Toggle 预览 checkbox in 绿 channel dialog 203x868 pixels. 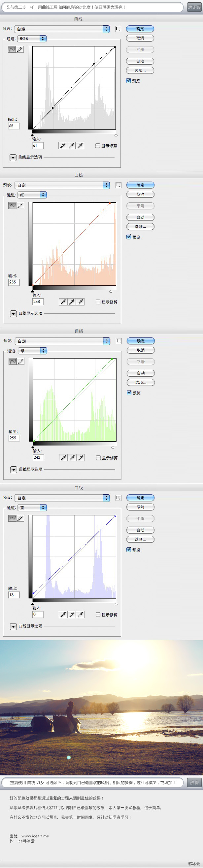129,392
